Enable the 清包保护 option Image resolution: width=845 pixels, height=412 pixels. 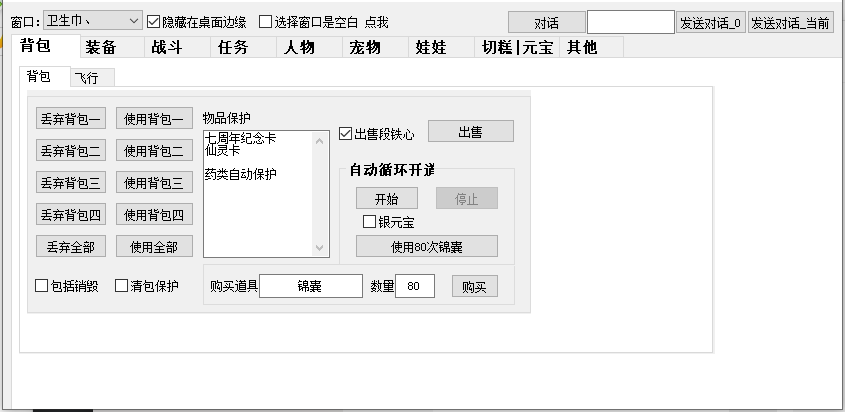[x=122, y=286]
